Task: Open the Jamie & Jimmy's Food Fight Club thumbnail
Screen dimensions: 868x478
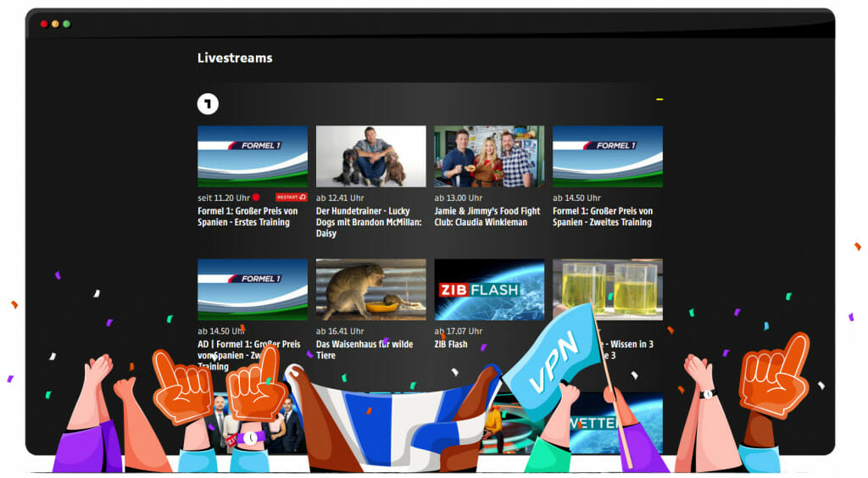Action: 489,156
